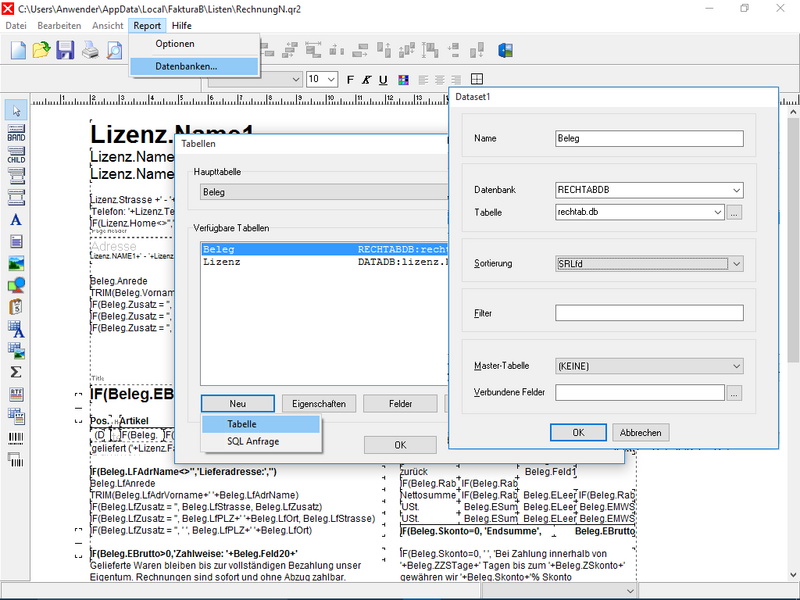
Task: Select the Lizenz row in Verfügbare Tabellen
Action: [x=325, y=262]
